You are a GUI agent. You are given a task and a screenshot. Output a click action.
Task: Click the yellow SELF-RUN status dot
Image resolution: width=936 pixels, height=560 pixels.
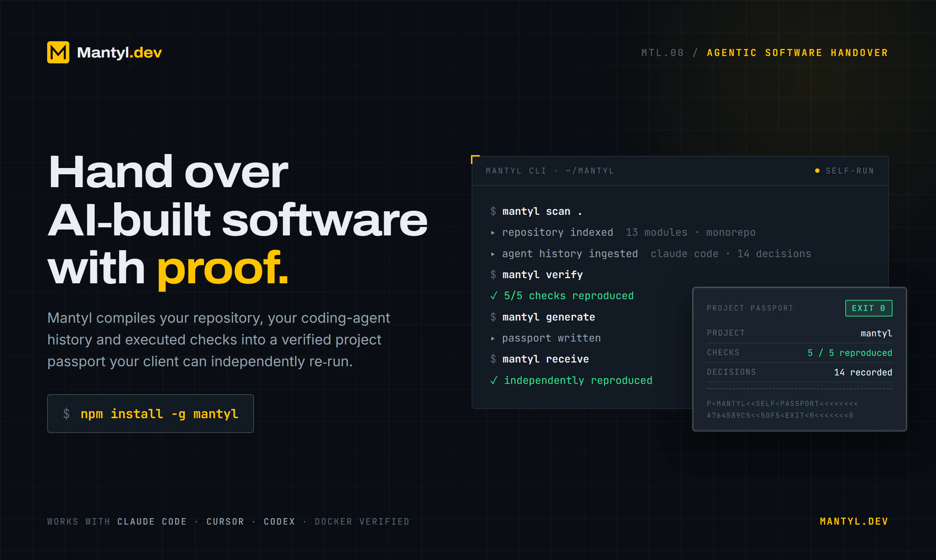point(817,171)
